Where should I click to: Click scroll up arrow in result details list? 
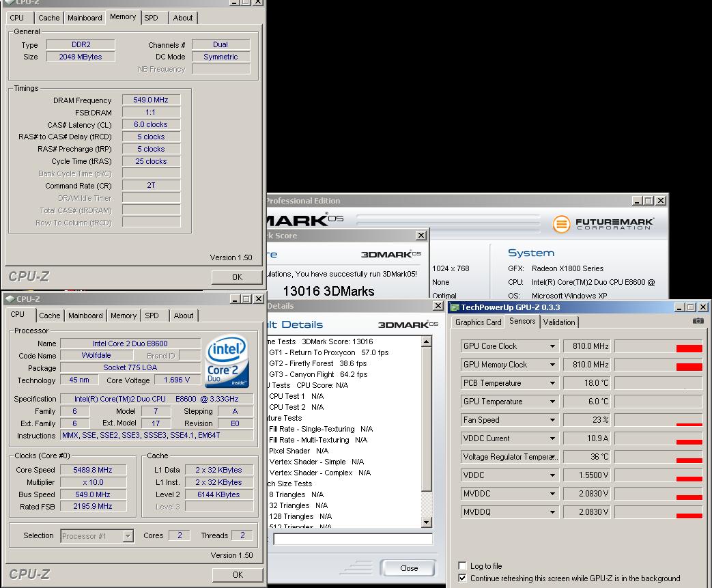click(x=427, y=341)
